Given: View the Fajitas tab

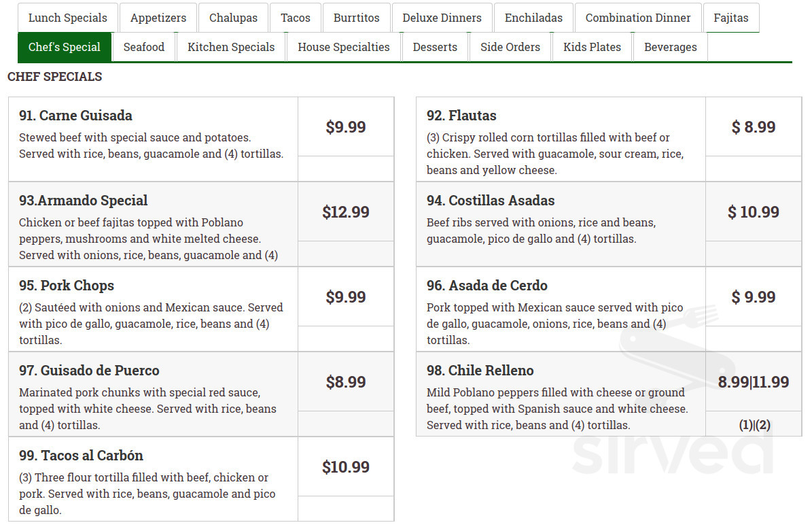Looking at the screenshot, I should tap(731, 18).
